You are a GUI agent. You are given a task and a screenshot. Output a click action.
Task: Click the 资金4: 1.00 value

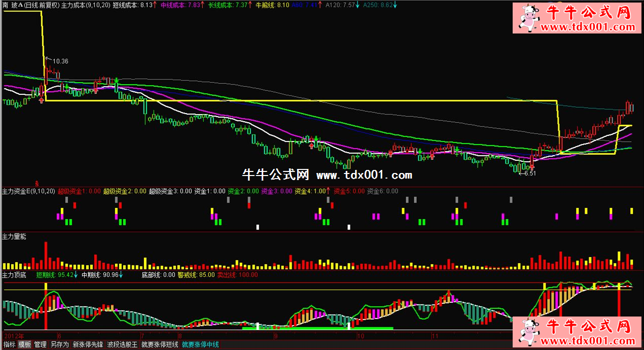[x=310, y=191]
